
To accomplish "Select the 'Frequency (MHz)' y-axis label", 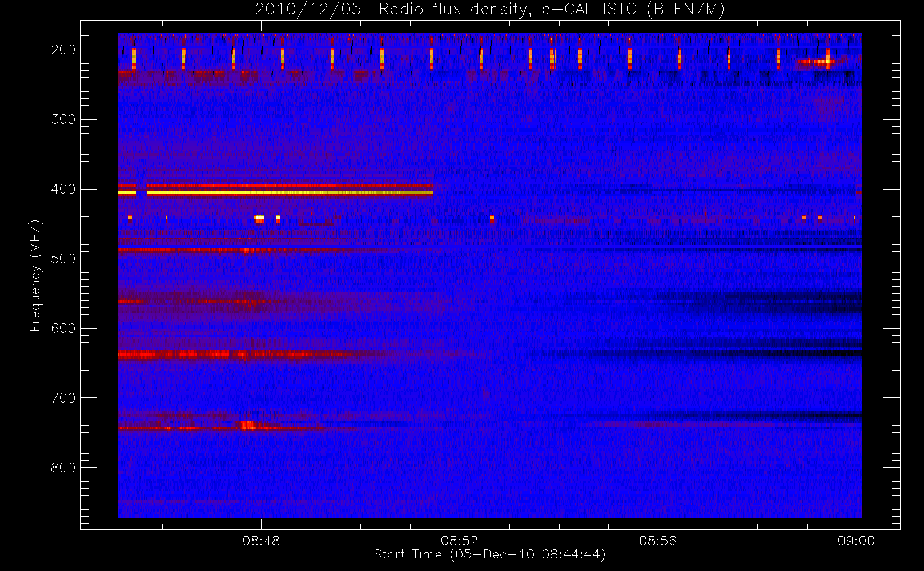I will click(x=35, y=275).
